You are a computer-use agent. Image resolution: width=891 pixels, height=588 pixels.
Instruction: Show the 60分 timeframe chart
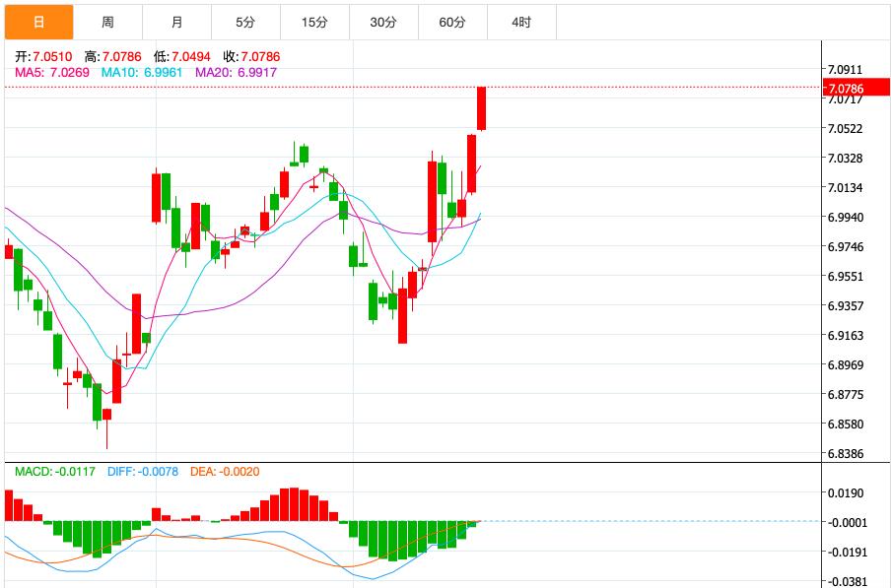pos(452,22)
